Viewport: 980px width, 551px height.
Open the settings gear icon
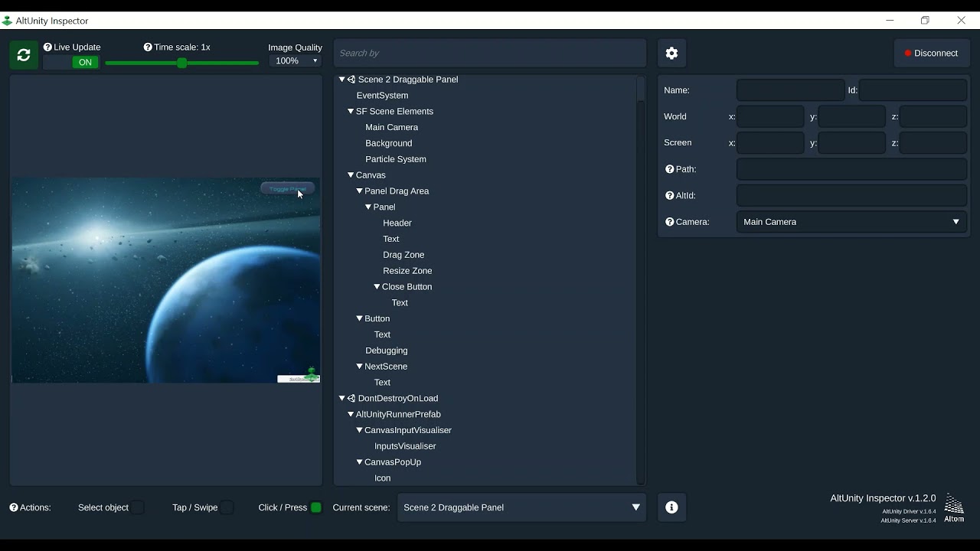pyautogui.click(x=671, y=53)
